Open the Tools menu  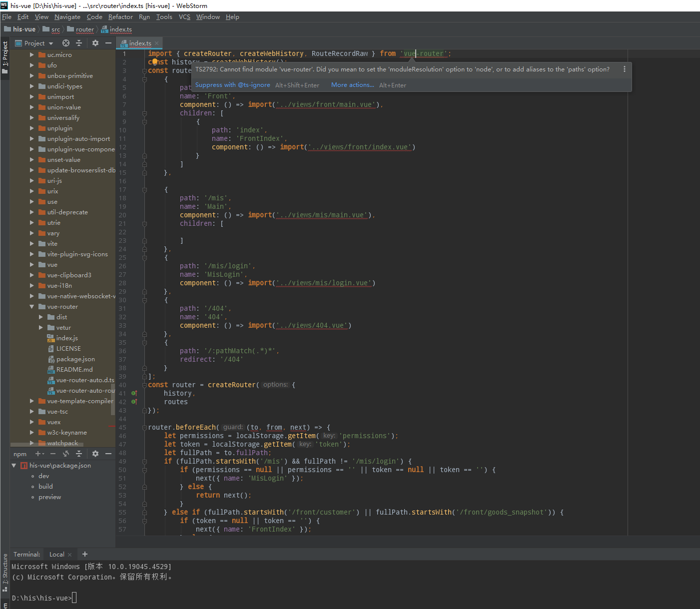[164, 17]
